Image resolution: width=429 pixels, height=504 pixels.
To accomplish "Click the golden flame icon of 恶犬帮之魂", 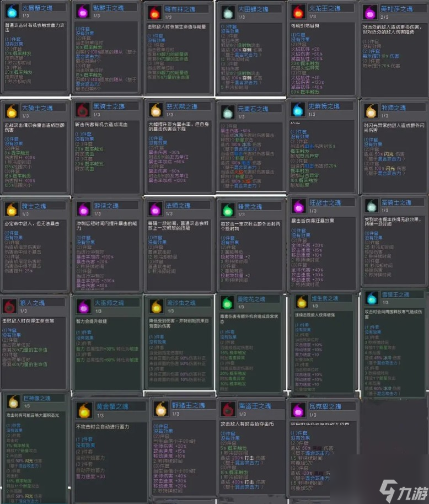I will (x=156, y=110).
